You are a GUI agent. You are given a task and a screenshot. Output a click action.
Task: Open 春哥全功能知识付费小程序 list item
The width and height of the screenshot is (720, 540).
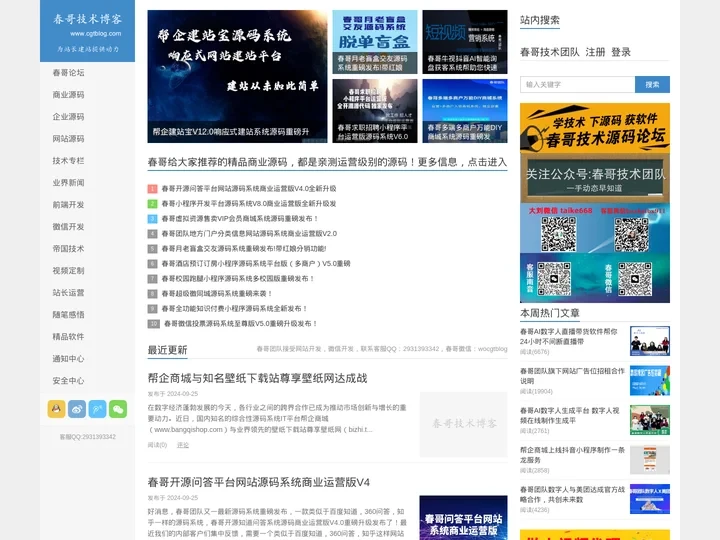click(234, 309)
